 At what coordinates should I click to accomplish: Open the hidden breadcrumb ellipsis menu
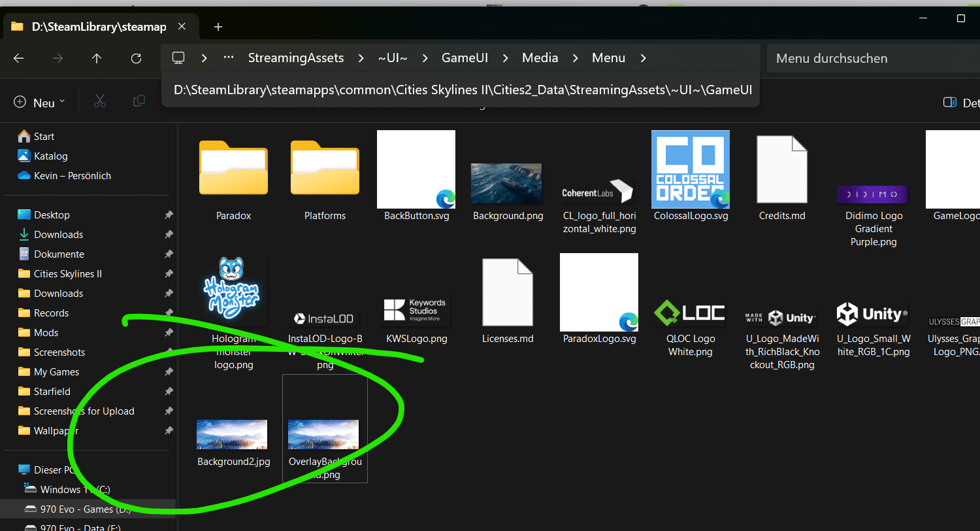click(x=229, y=58)
